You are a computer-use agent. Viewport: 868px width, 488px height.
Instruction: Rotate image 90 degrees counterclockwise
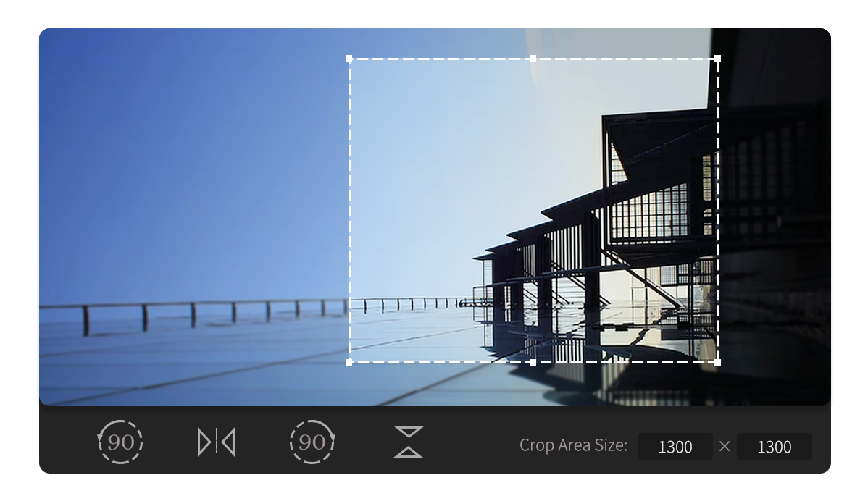click(120, 442)
